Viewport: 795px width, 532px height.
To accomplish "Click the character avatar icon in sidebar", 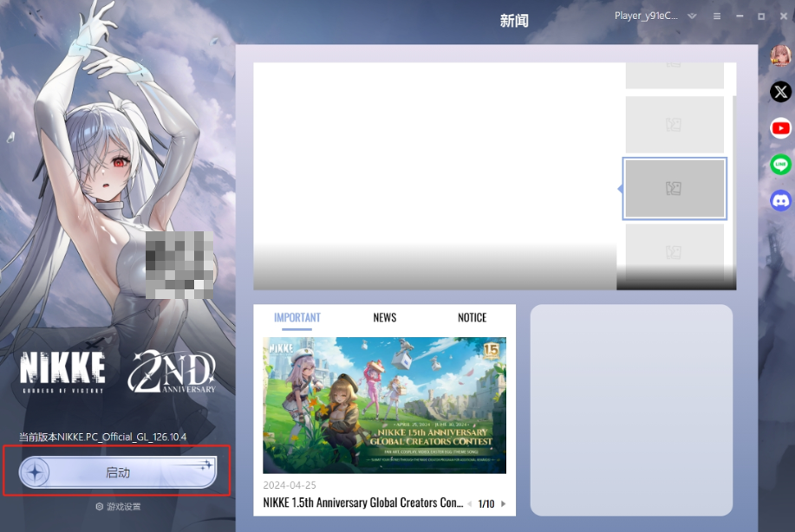I will click(x=781, y=55).
